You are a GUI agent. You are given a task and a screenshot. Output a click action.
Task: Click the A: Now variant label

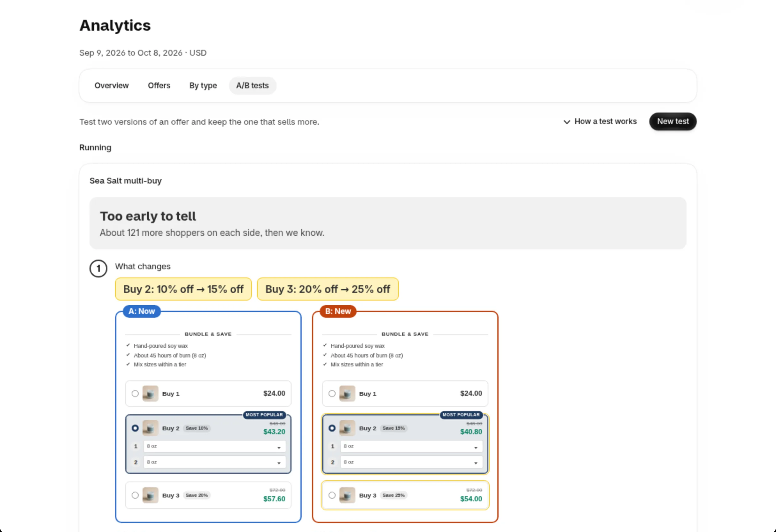point(142,311)
